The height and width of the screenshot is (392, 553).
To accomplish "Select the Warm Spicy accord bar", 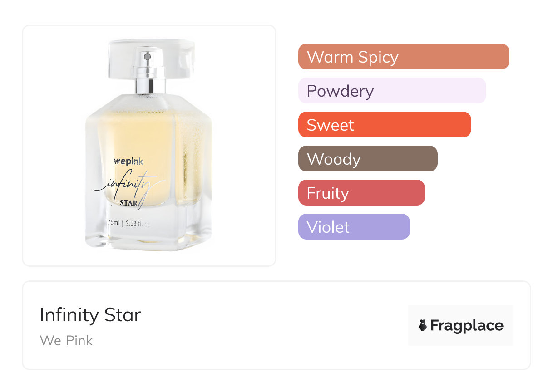I will tap(404, 57).
